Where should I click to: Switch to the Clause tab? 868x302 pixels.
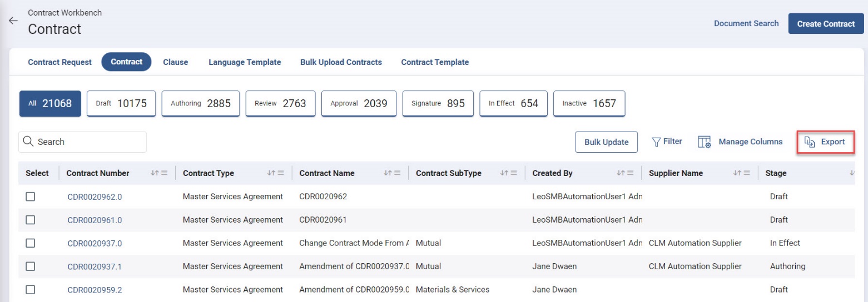(175, 62)
